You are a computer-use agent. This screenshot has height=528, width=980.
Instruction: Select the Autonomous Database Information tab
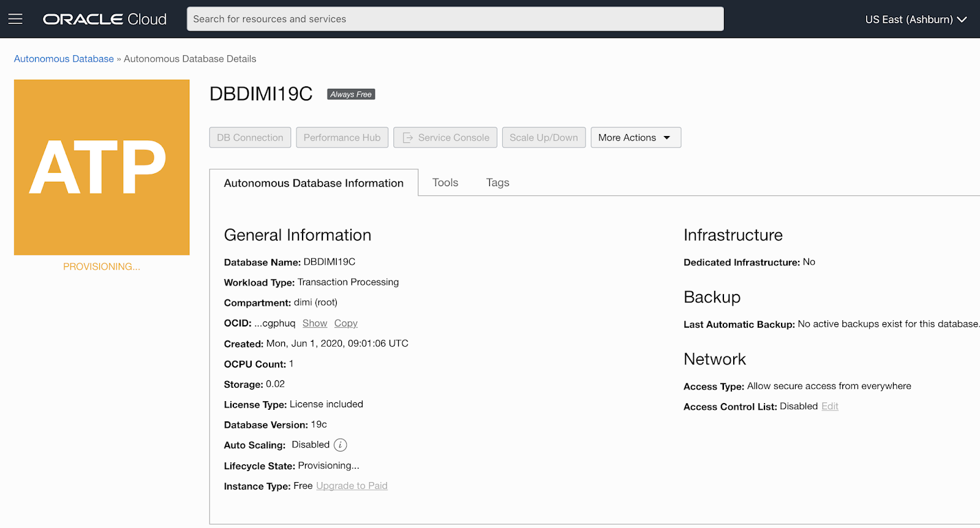314,183
